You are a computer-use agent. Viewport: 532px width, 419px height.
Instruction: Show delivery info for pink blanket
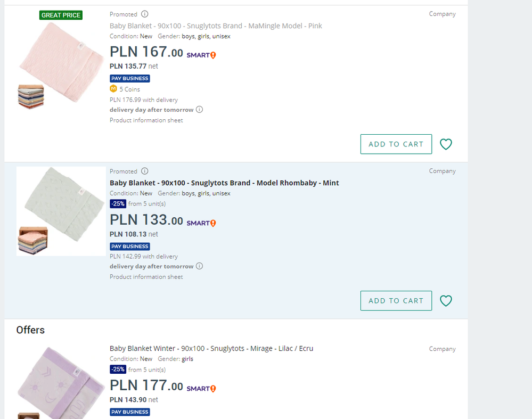(x=199, y=110)
